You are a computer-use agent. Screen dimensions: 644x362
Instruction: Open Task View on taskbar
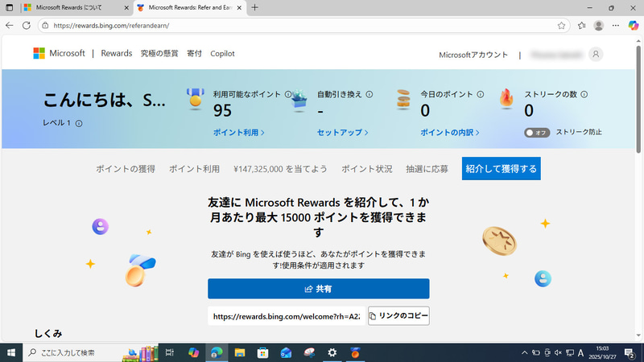coord(169,352)
